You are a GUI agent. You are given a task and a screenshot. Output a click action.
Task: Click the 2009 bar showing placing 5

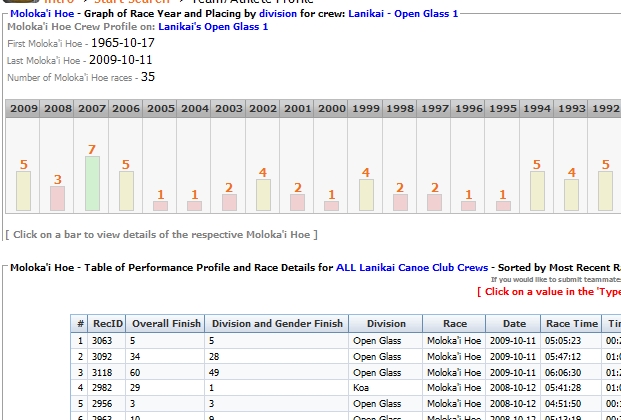23,190
